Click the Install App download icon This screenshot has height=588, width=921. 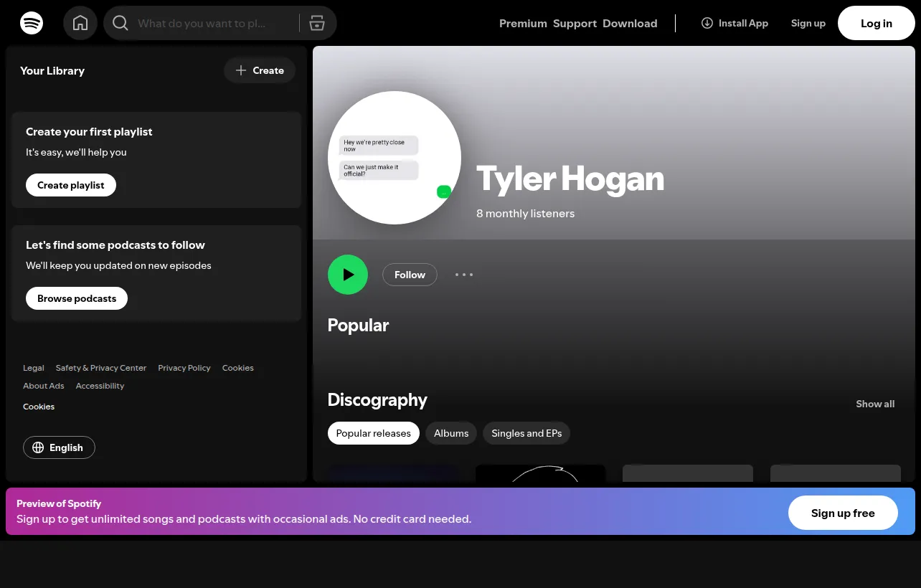(x=707, y=23)
